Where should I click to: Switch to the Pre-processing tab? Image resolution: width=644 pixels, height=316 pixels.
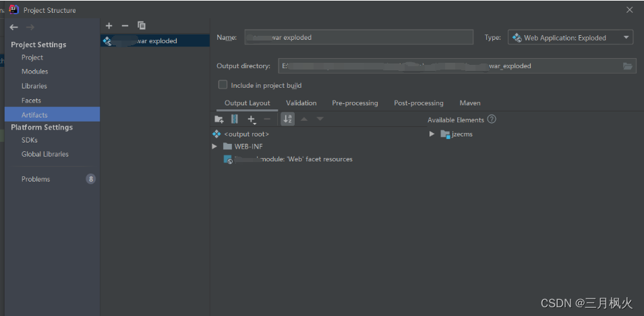pos(355,103)
